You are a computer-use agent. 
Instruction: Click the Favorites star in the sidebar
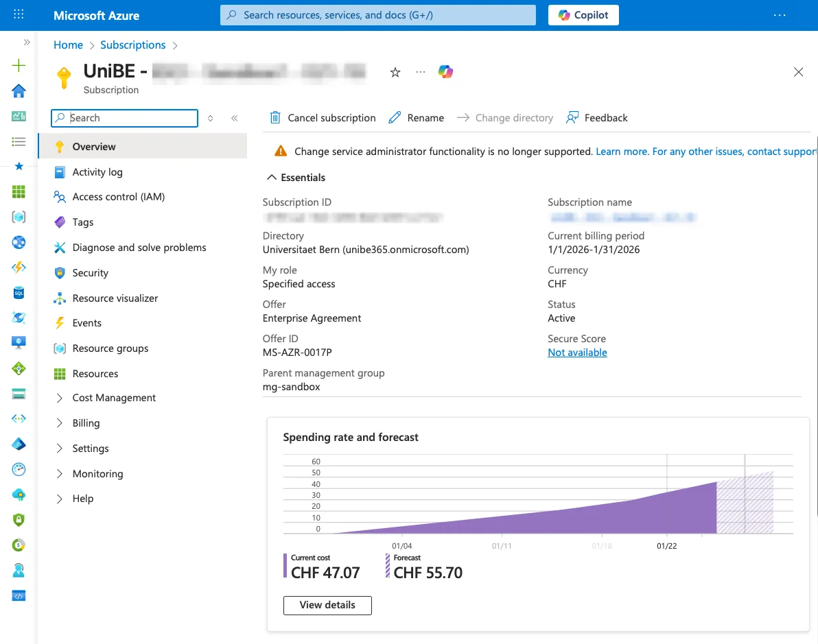click(19, 167)
